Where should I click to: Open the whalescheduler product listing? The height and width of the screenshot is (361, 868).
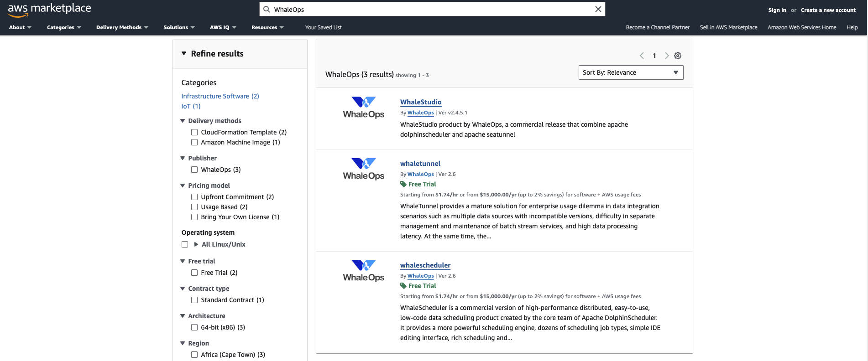click(425, 265)
